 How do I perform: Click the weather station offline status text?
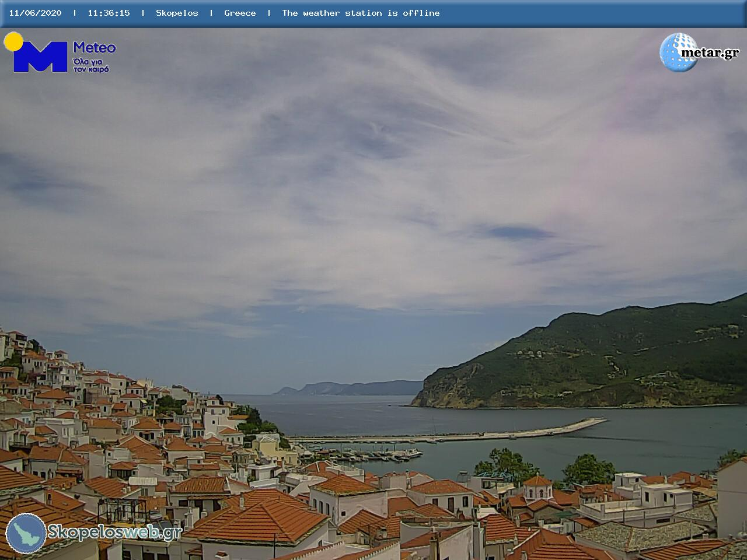pos(361,13)
